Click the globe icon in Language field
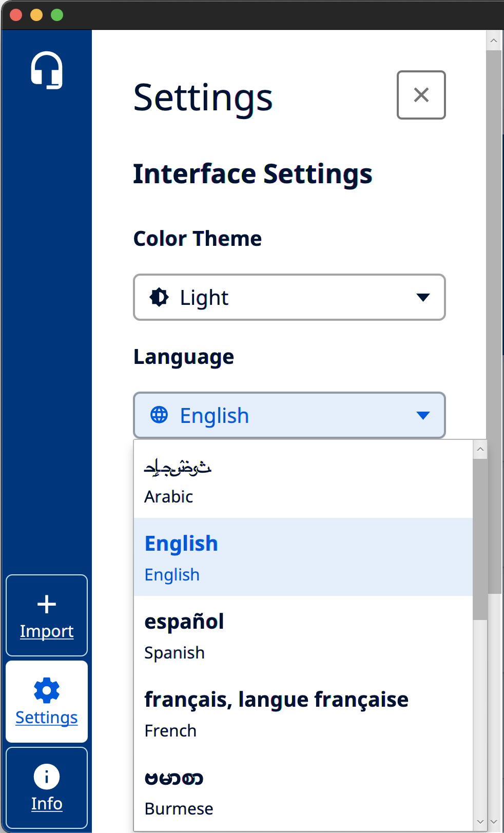This screenshot has width=504, height=833. point(159,415)
